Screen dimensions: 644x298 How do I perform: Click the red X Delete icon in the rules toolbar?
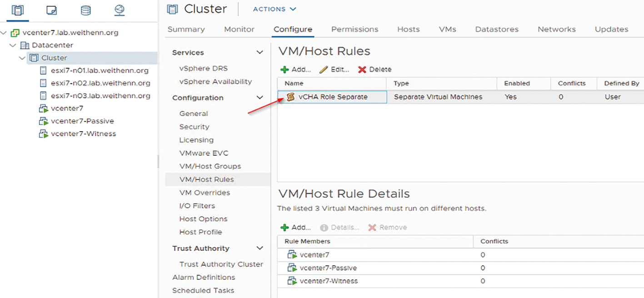[362, 70]
